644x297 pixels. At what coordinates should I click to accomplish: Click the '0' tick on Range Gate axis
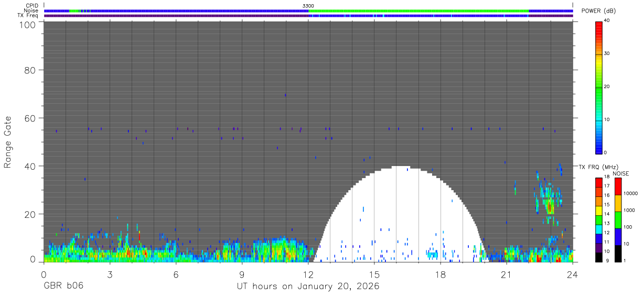pos(33,259)
